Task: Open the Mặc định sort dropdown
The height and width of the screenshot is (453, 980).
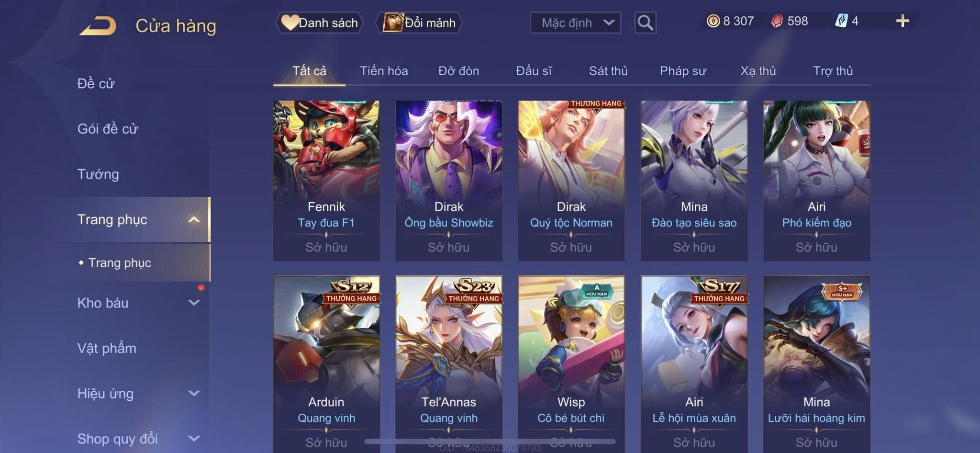Action: click(x=575, y=23)
